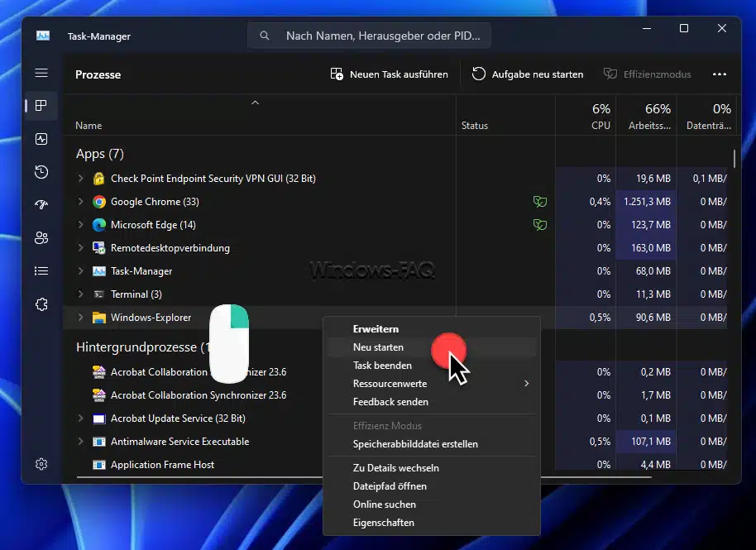The width and height of the screenshot is (756, 550).
Task: Click the horizontal scrollbar at bottom
Action: pyautogui.click(x=364, y=477)
